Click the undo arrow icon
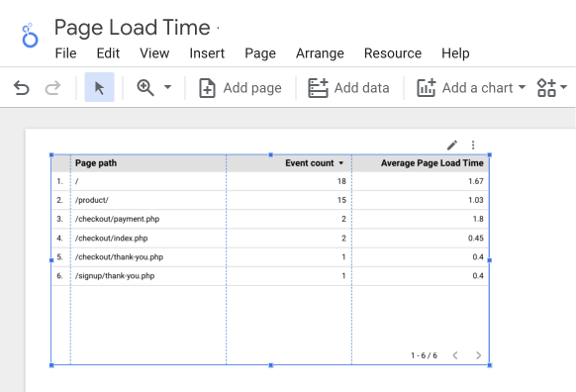 tap(22, 88)
